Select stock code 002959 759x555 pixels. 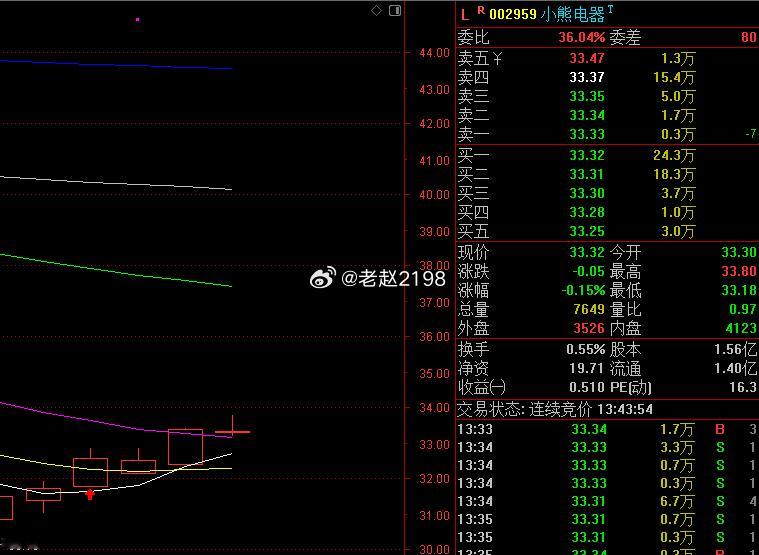[x=513, y=15]
